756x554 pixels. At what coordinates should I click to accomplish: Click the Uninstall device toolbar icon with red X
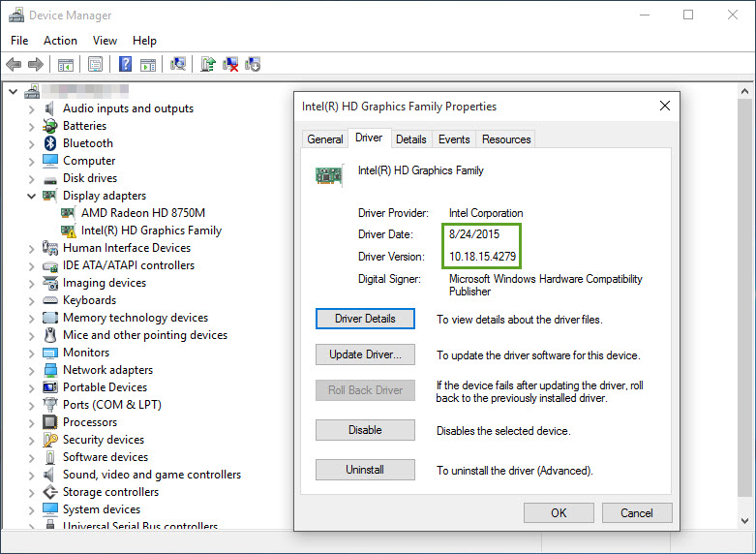pyautogui.click(x=230, y=64)
